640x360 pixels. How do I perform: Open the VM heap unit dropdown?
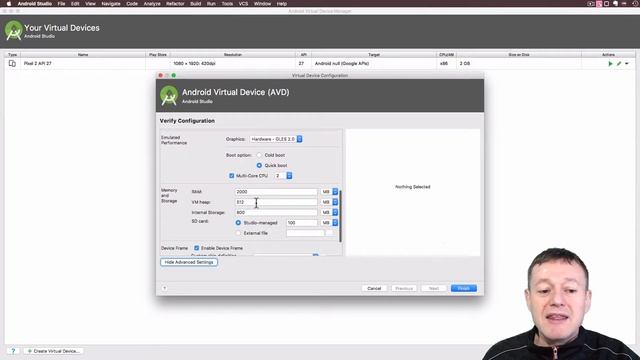click(x=330, y=202)
